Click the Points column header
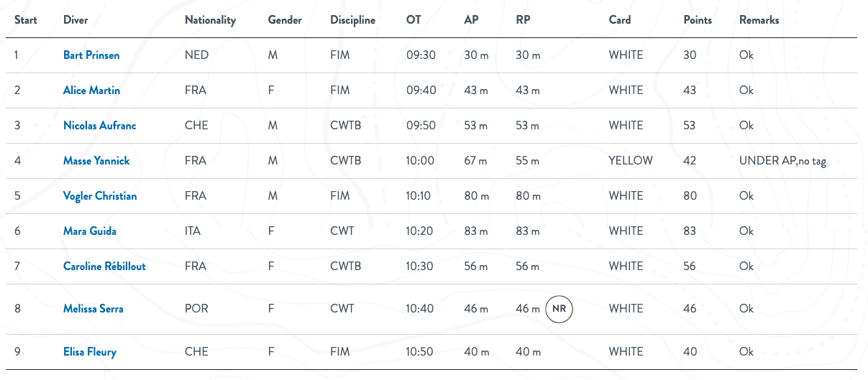The height and width of the screenshot is (380, 868). [x=698, y=20]
